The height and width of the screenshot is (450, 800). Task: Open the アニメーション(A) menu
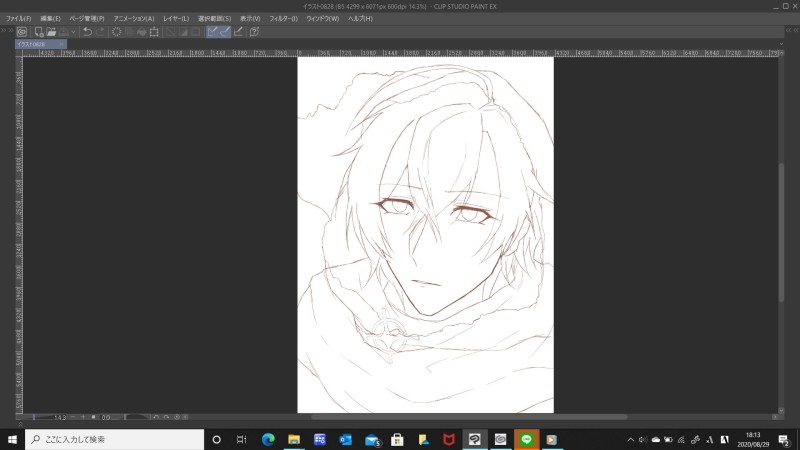pos(134,18)
